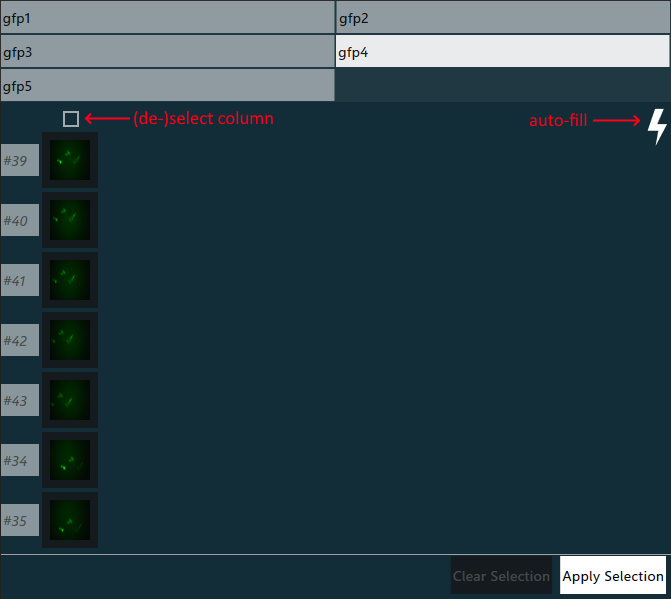Toggle the select column checkbox

pyautogui.click(x=71, y=119)
